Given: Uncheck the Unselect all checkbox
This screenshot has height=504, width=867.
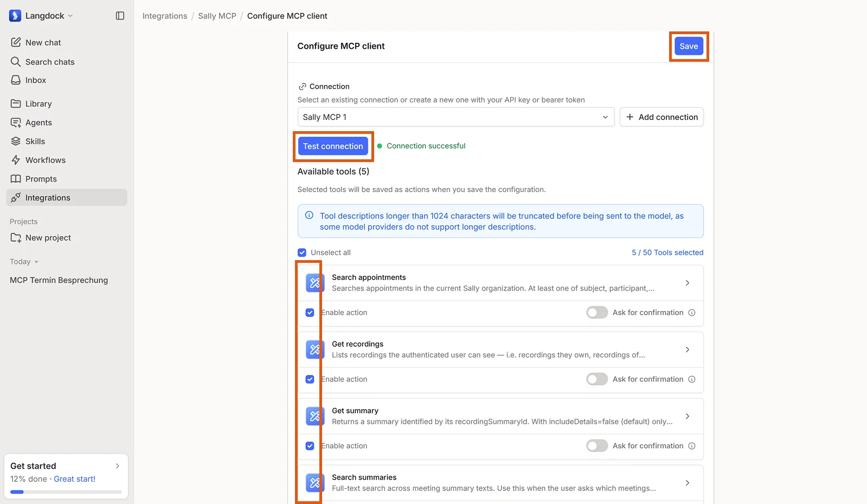Looking at the screenshot, I should [x=302, y=253].
